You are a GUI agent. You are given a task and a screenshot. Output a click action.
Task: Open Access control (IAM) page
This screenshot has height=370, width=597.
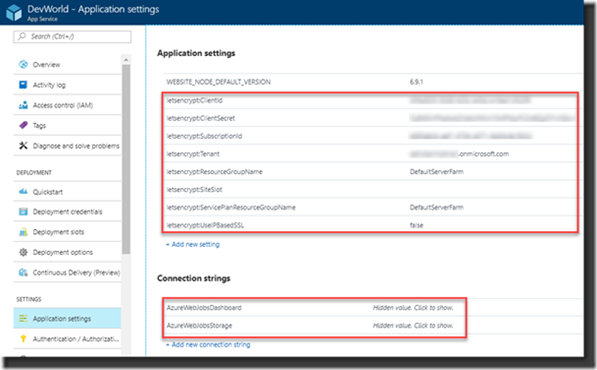(x=67, y=105)
